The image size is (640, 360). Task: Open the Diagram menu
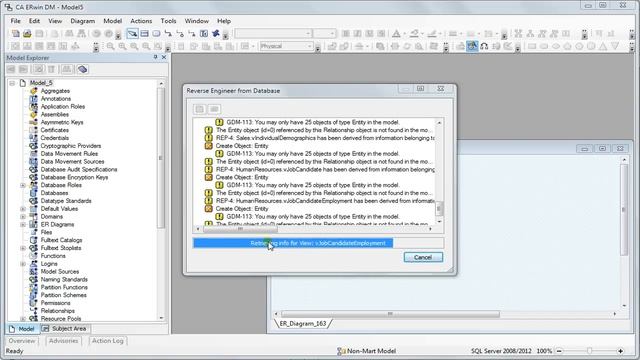82,21
